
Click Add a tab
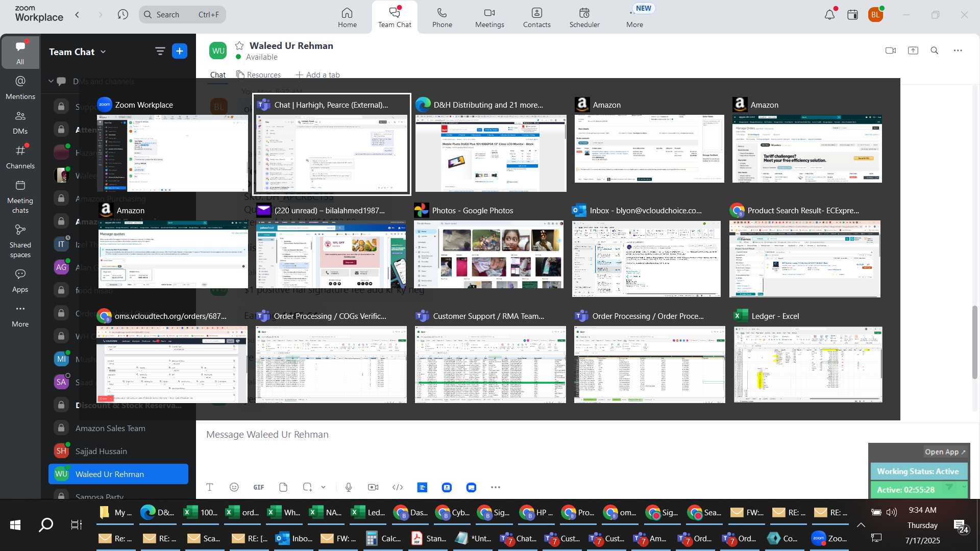317,74
